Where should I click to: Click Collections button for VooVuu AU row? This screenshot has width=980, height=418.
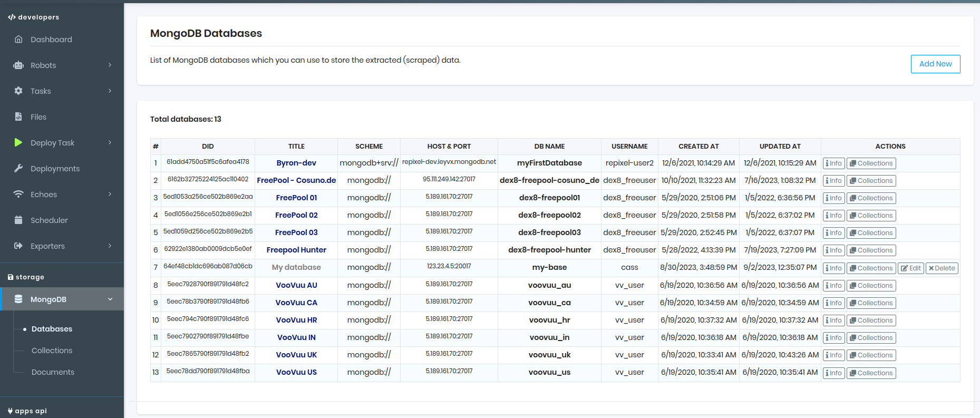(x=871, y=286)
